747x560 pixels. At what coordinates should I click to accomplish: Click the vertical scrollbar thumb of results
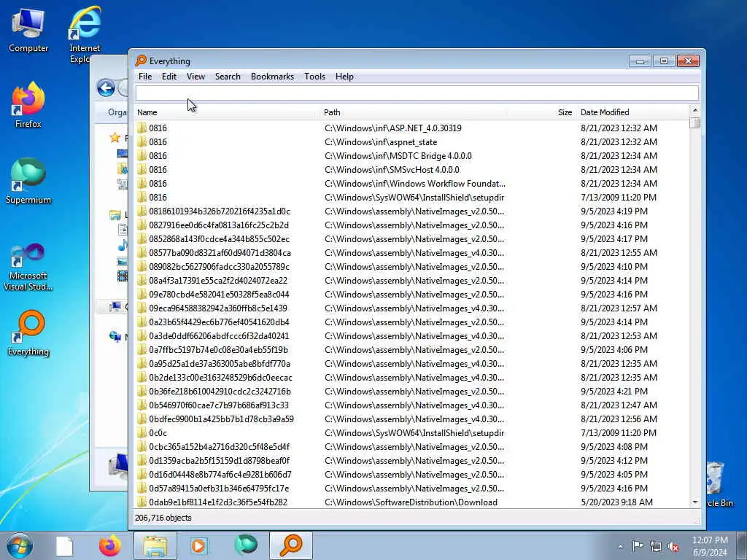[695, 122]
